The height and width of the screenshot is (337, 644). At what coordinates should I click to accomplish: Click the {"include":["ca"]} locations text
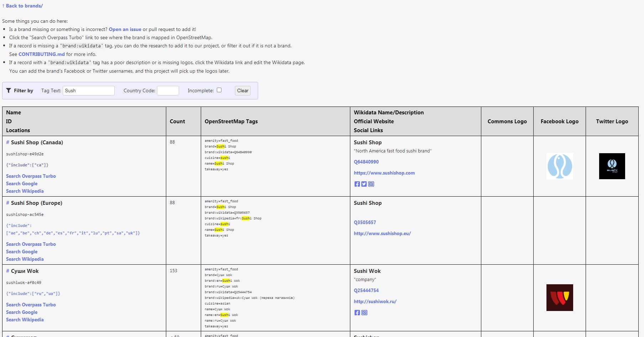coord(27,165)
